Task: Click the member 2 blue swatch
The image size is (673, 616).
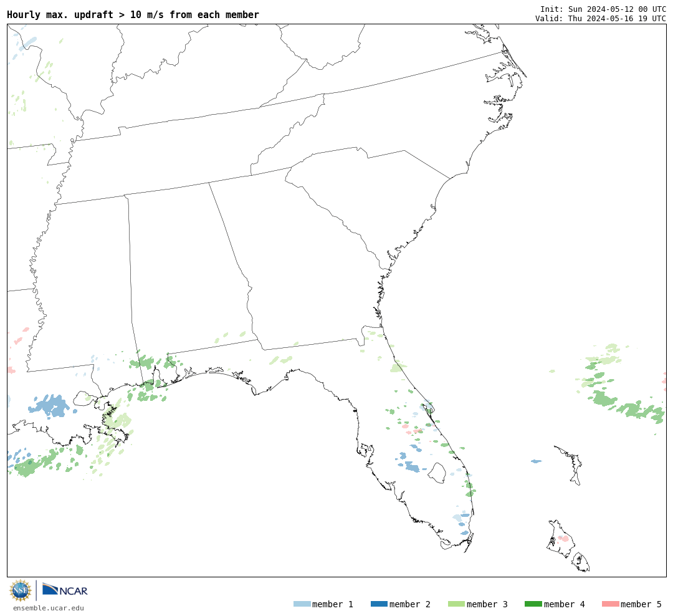Action: point(379,604)
